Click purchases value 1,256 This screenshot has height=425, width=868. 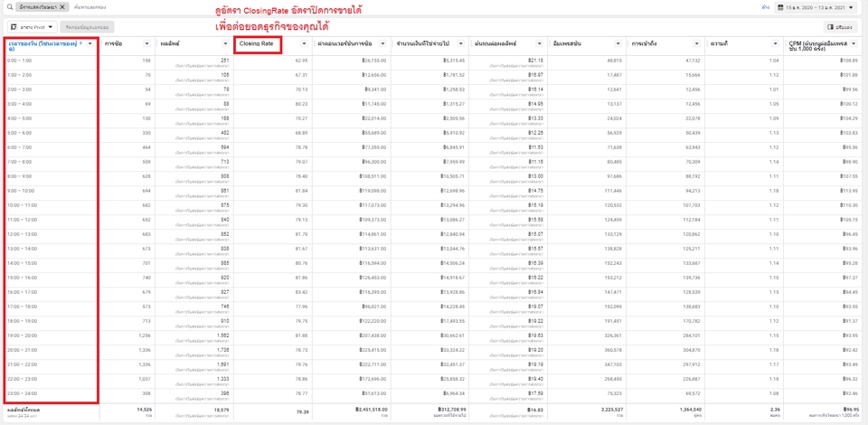click(x=145, y=335)
